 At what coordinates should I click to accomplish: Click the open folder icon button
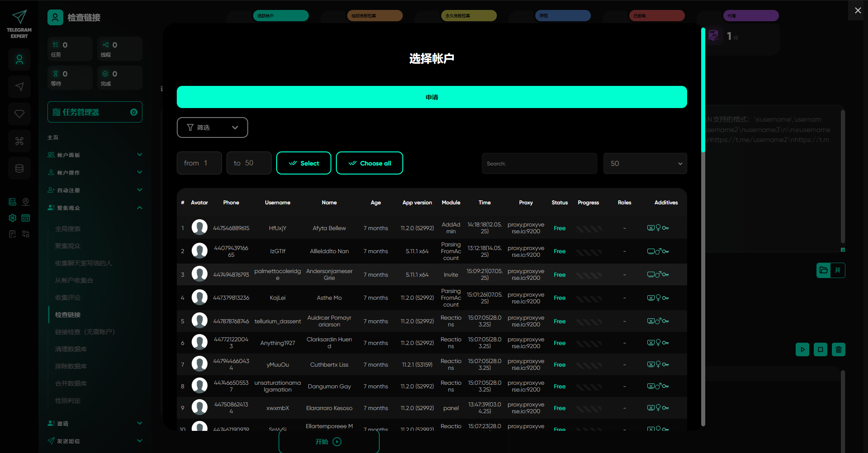(x=824, y=270)
